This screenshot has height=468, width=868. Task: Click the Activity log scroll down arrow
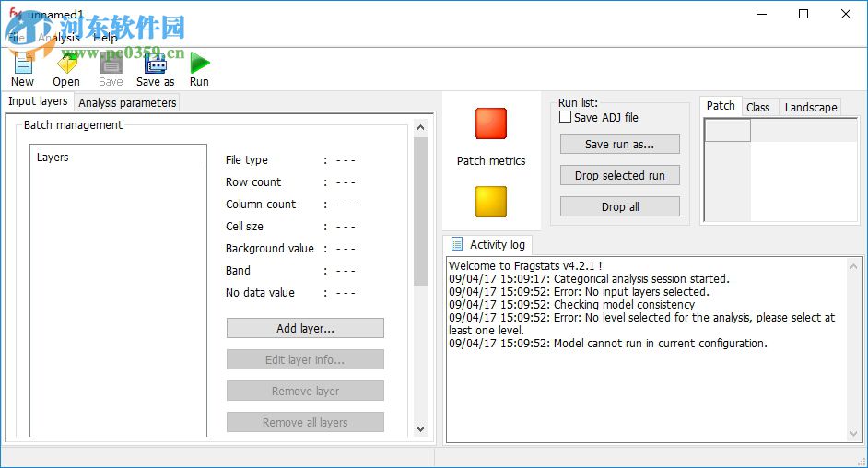[854, 434]
